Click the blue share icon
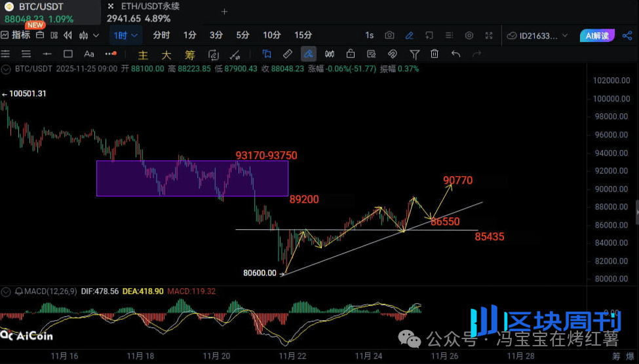The width and height of the screenshot is (639, 364). point(627,35)
